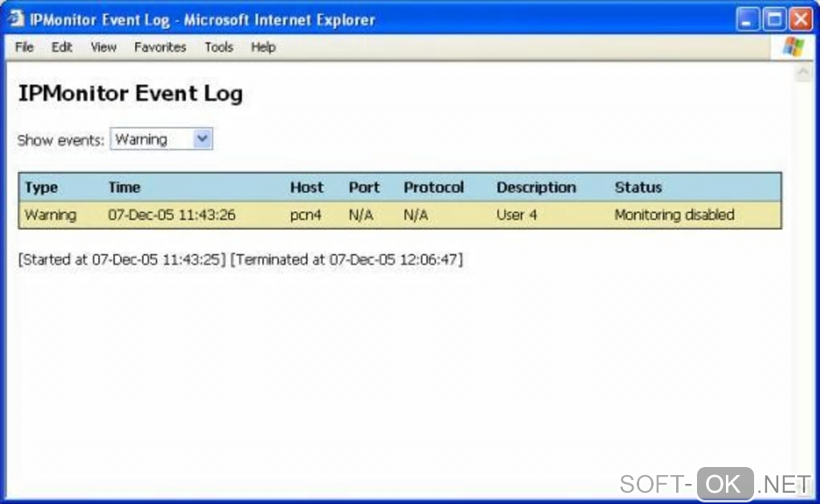Click the scrollbar up arrow
Screen dimensions: 820x504
pyautogui.click(x=802, y=74)
